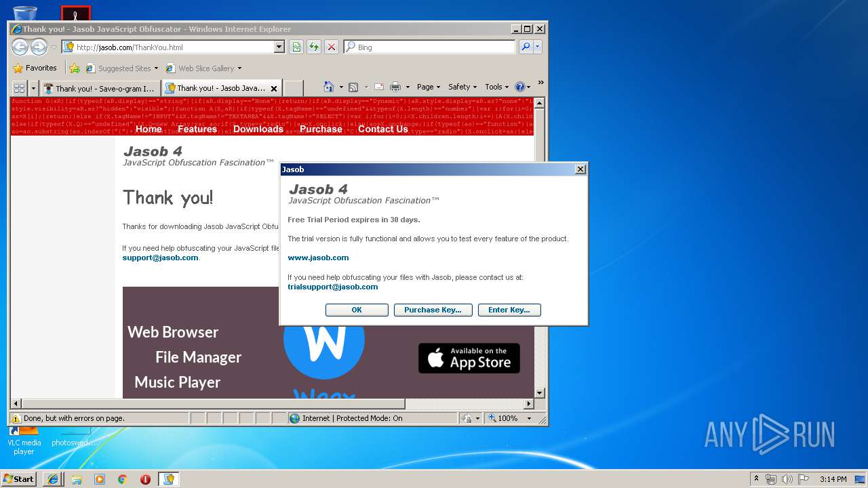Click the Home icon in command bar
Image resolution: width=868 pixels, height=488 pixels.
[x=329, y=87]
